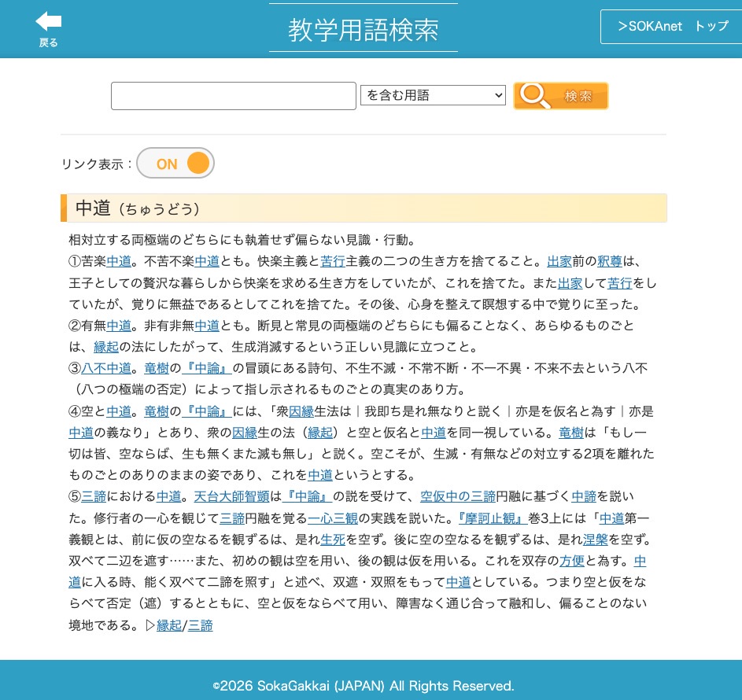Click the 中道 (ちゅうどう) entry heading
This screenshot has width=742, height=700.
[x=138, y=208]
